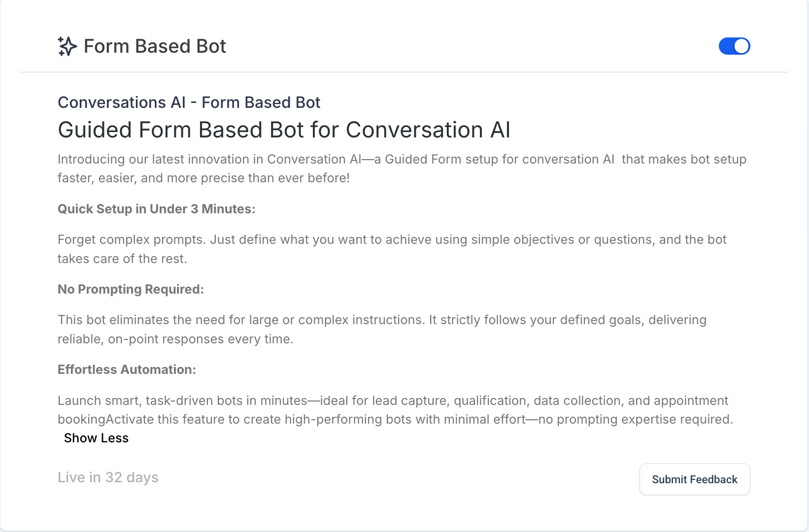Click the Launch smart, task-driven bots paragraph
Image resolution: width=809 pixels, height=532 pixels.
coord(395,410)
